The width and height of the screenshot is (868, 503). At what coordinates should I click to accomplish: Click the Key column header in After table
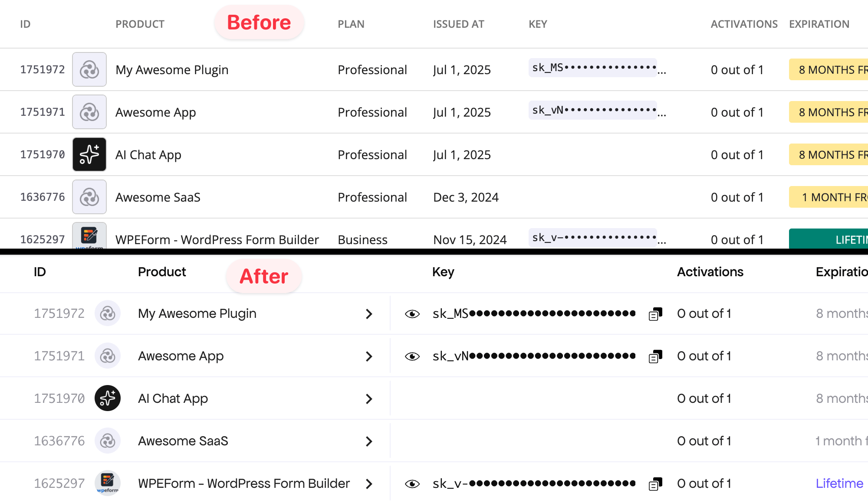click(x=443, y=272)
